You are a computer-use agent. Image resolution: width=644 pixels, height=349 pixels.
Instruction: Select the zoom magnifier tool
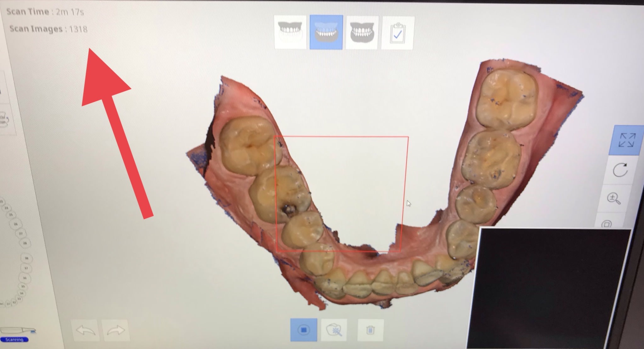click(613, 198)
